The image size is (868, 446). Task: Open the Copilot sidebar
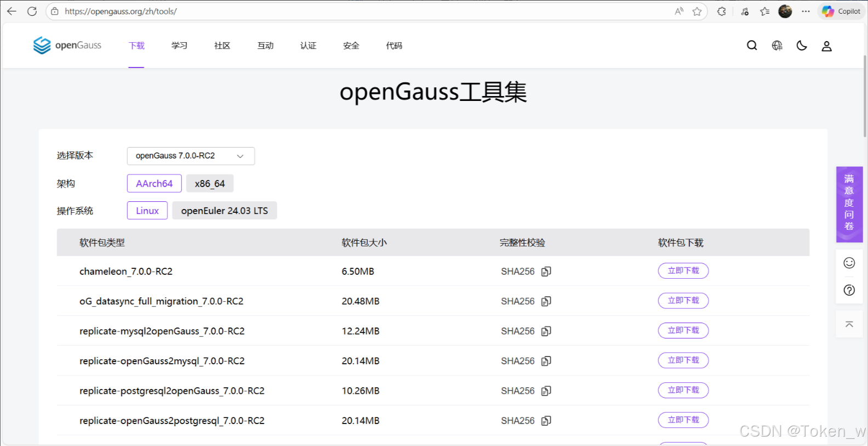pos(841,11)
